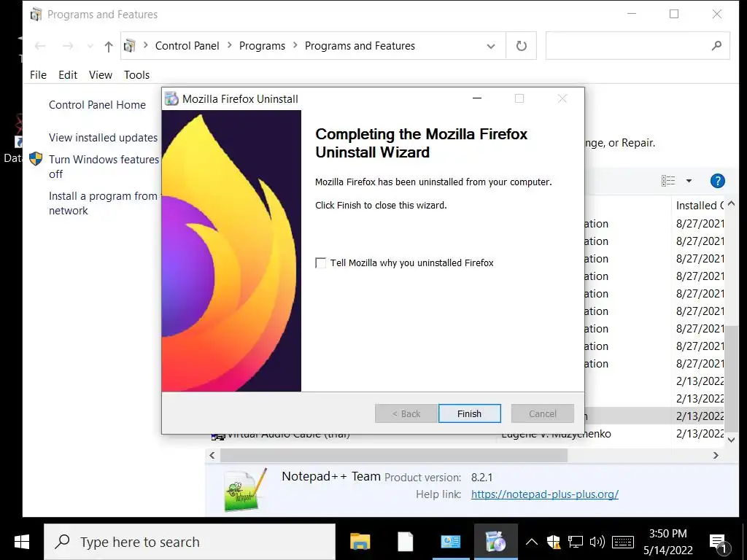Open Install a program from the network
This screenshot has height=560, width=747.
click(x=103, y=203)
